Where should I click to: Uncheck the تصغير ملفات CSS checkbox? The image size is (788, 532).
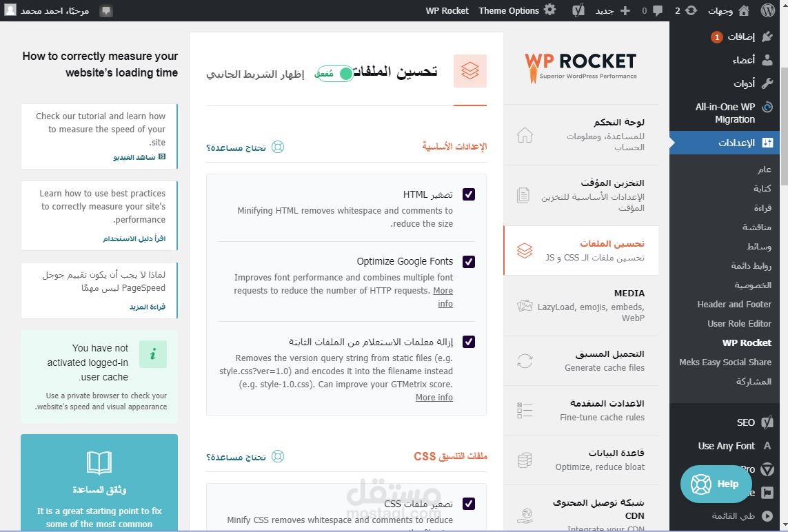click(x=468, y=503)
